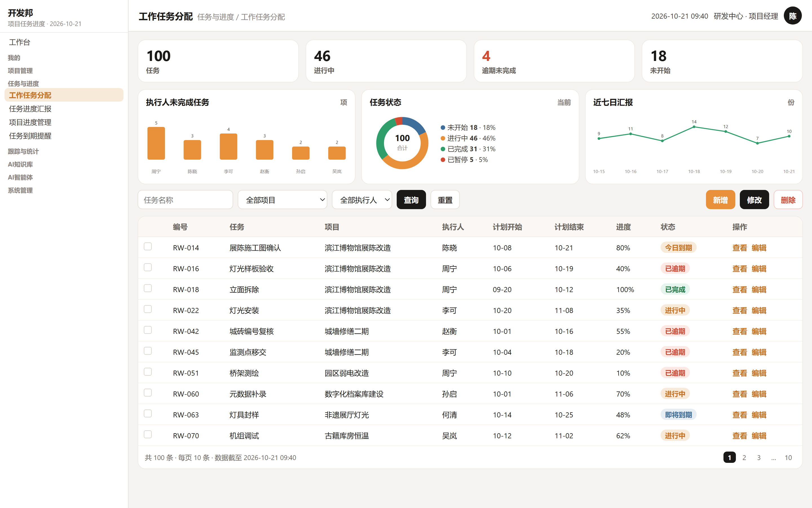The image size is (812, 508).
Task: Click the 即将到期 status badge
Action: 678,415
